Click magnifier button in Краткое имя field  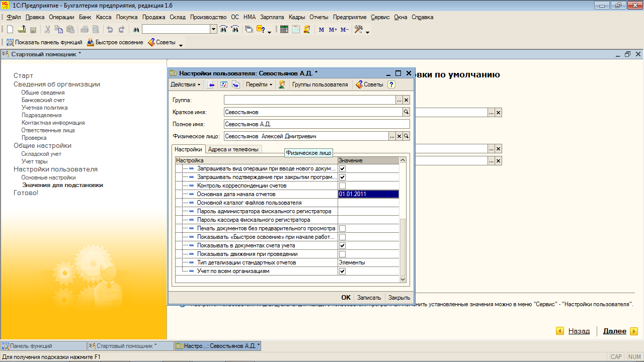coord(407,112)
